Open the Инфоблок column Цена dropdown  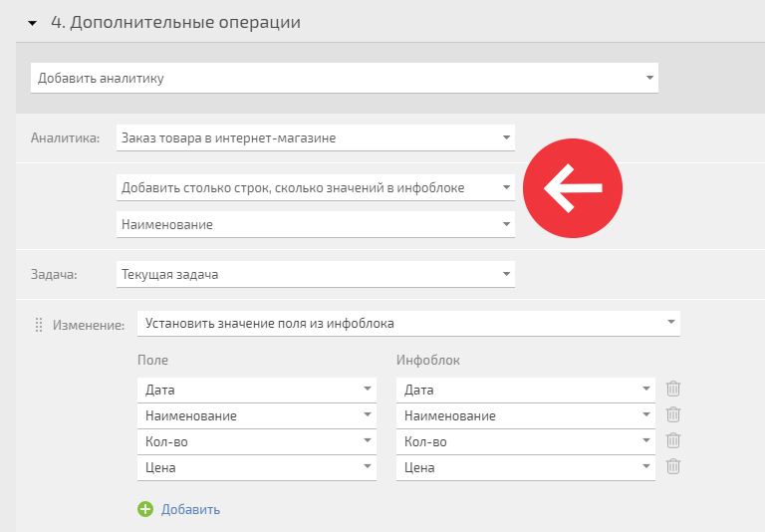click(526, 467)
